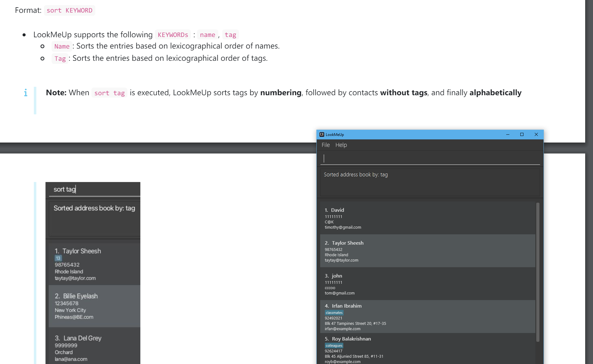This screenshot has width=593, height=364.
Task: Click 'sort tag' command box in doc screenshot
Action: coord(95,190)
